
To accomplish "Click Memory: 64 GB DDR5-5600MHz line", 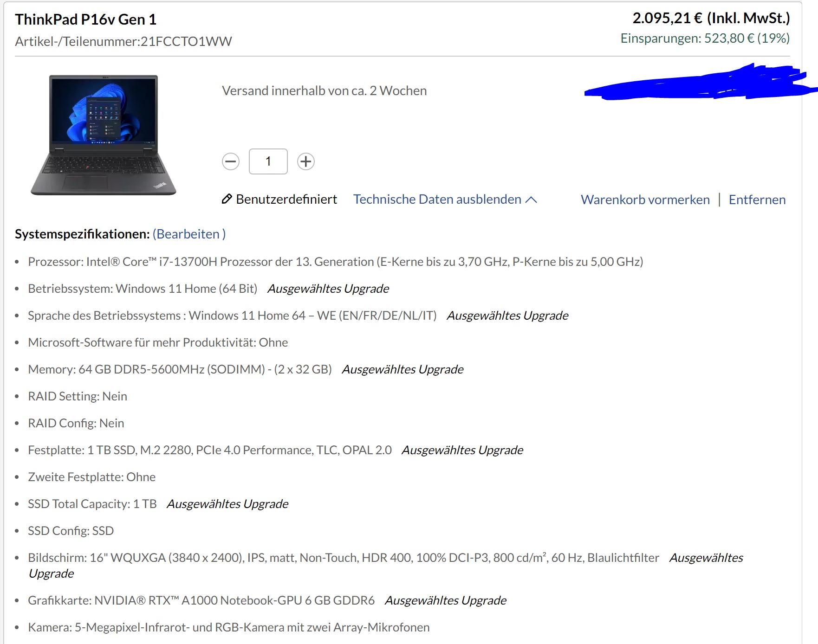I will [x=180, y=369].
